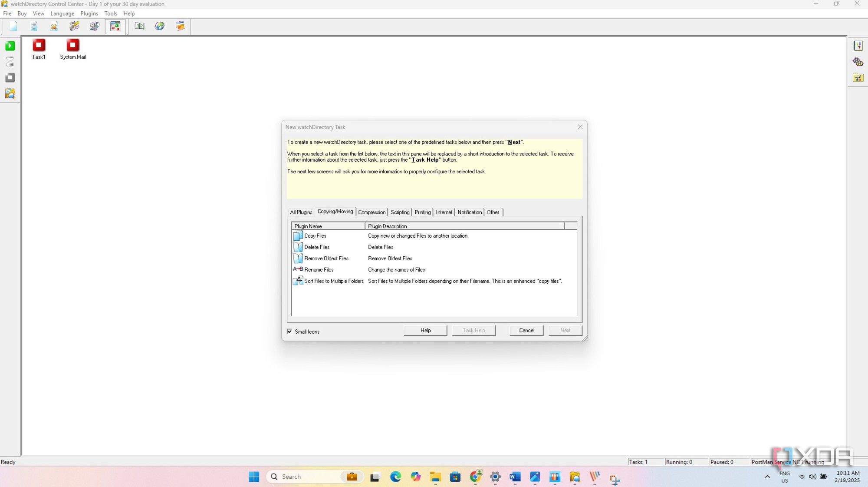
Task: Switch to the Compression tab
Action: (372, 212)
